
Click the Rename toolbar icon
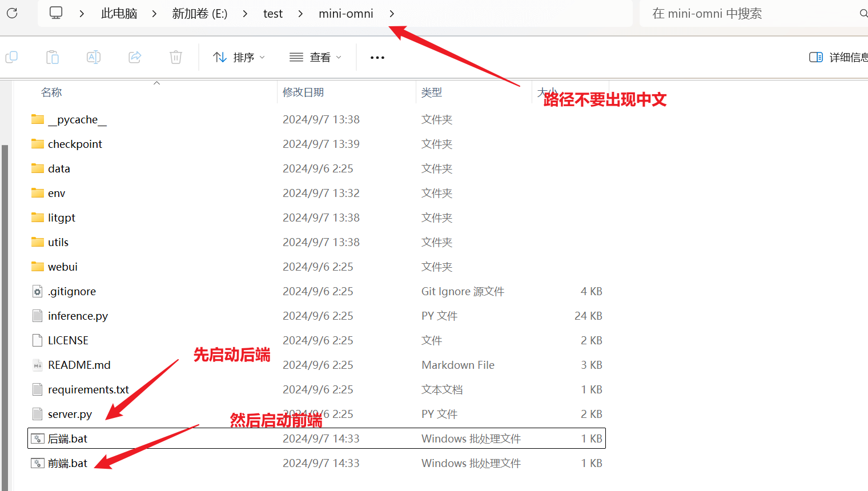[94, 57]
